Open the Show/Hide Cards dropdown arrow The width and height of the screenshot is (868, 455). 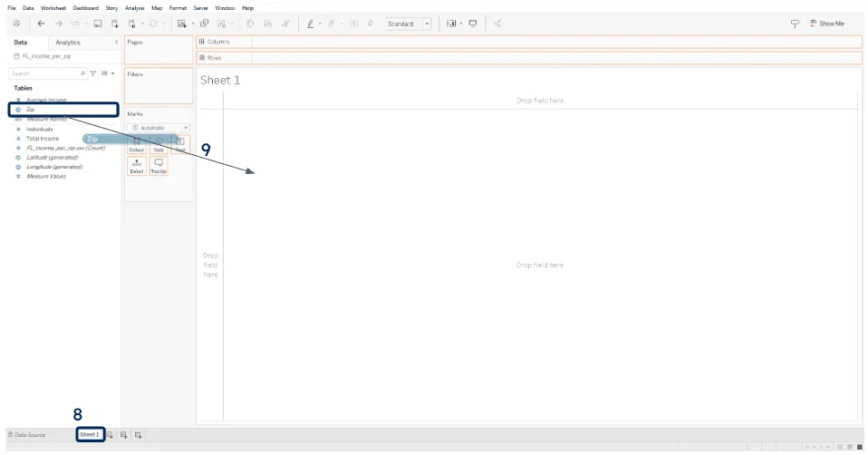pyautogui.click(x=460, y=24)
